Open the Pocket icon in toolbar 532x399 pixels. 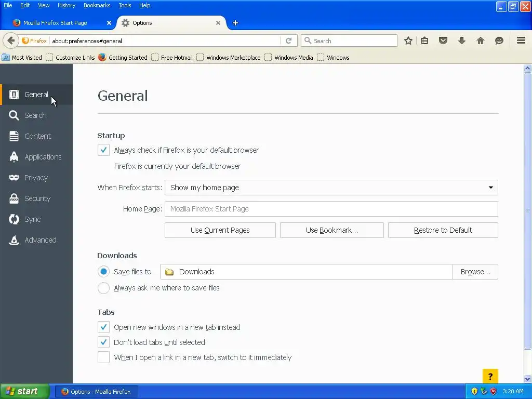[443, 41]
